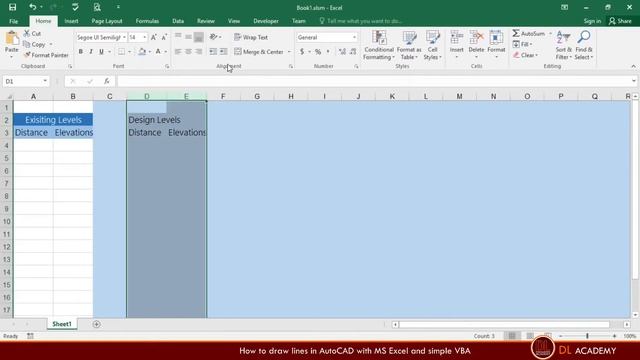Click the Delete cells icon

pyautogui.click(x=476, y=38)
